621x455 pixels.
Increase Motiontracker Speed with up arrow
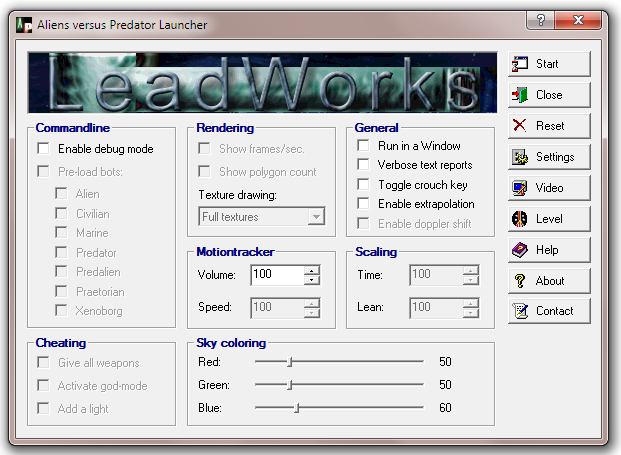(x=312, y=303)
